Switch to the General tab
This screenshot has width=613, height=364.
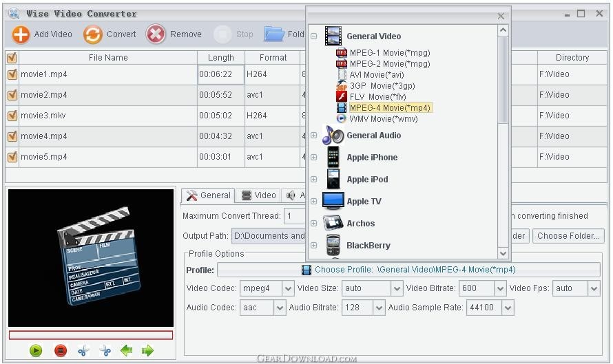pos(208,195)
